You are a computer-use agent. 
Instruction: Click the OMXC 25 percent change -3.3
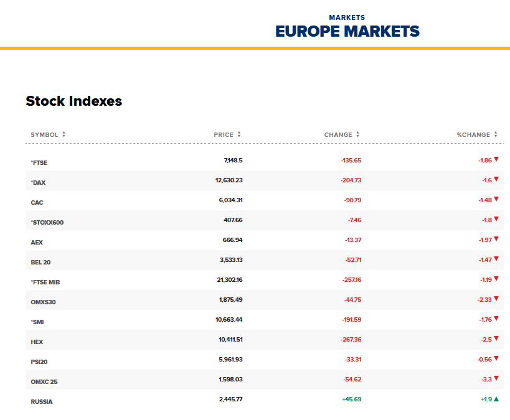click(486, 380)
